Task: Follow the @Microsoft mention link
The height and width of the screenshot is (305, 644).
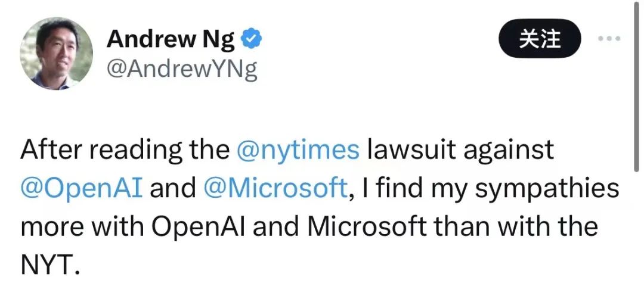Action: 275,188
